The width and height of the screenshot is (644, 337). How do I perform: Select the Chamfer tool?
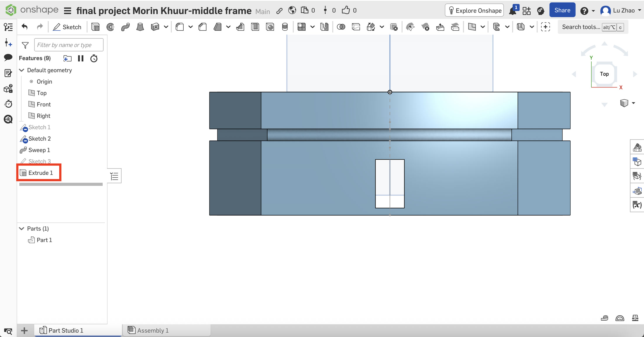point(202,27)
